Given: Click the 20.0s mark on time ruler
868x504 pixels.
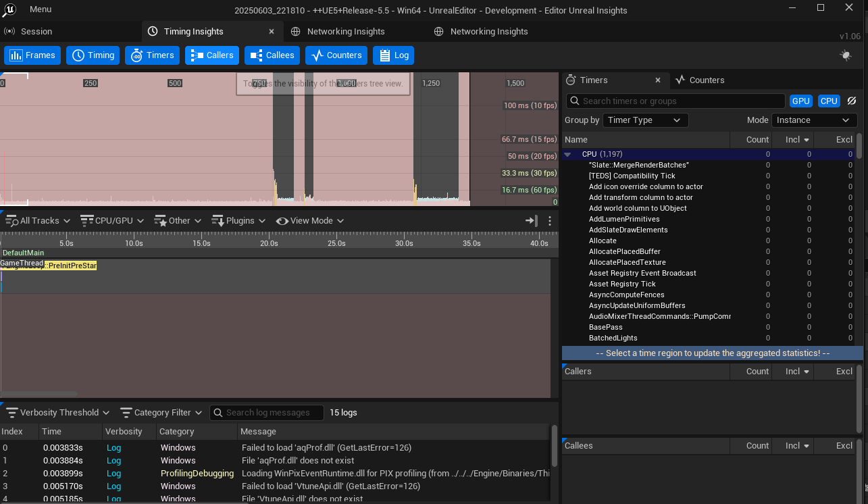Looking at the screenshot, I should coord(269,243).
